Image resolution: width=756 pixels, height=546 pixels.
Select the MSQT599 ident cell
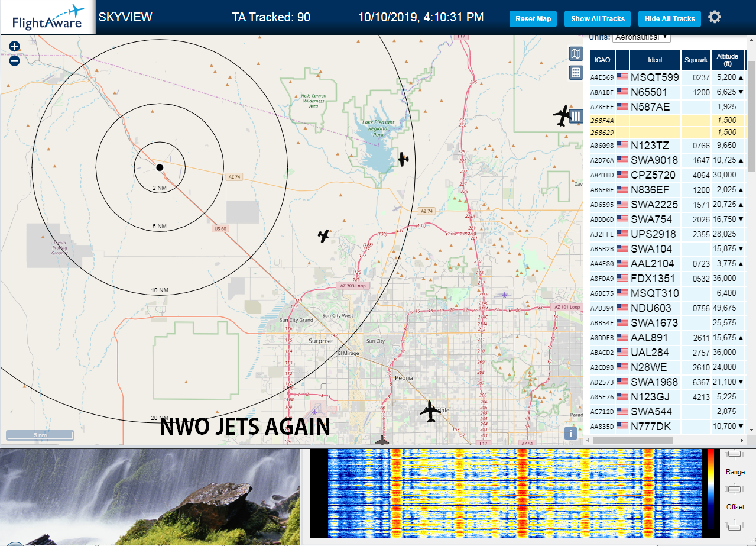pos(655,77)
